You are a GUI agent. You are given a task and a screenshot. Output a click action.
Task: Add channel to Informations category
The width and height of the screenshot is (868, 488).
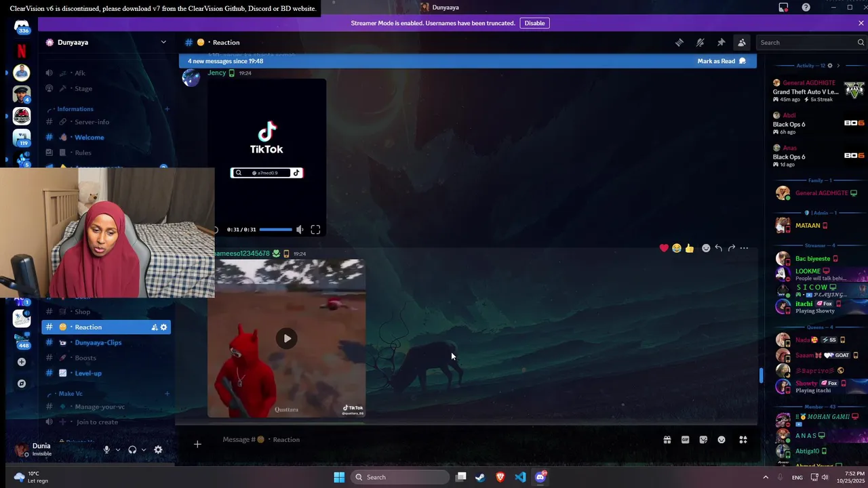tap(167, 109)
